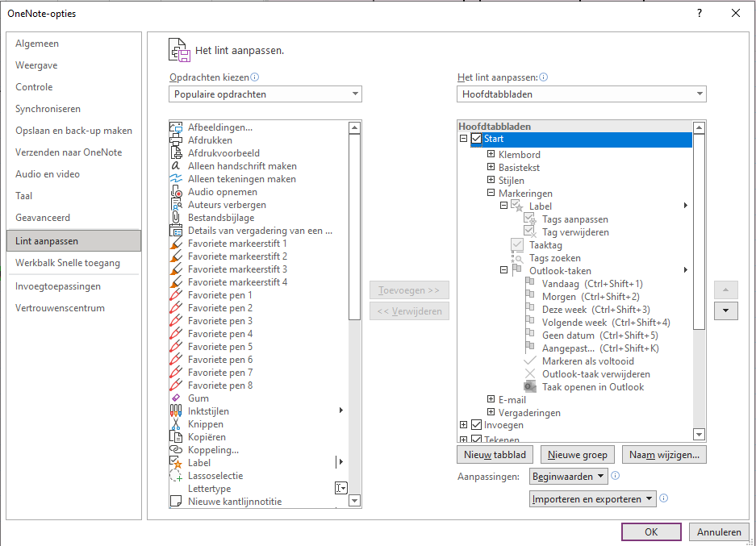Select the Gum eraser icon
This screenshot has width=756, height=546.
(176, 398)
